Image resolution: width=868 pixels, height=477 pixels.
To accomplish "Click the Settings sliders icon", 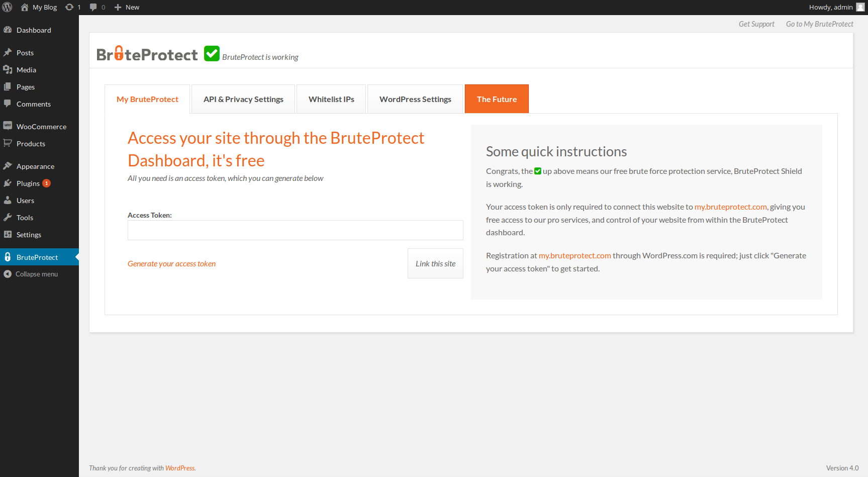I will [8, 234].
